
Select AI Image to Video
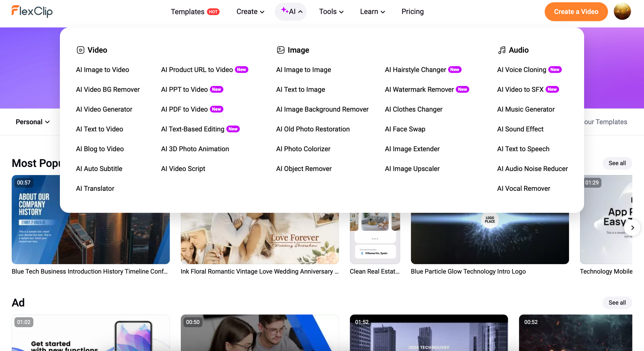pyautogui.click(x=102, y=69)
